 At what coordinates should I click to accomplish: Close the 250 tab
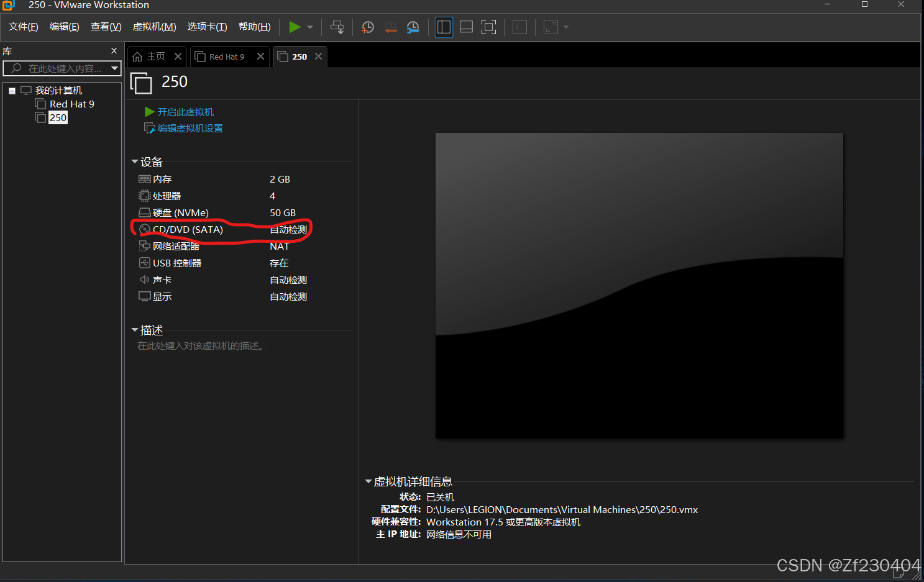pyautogui.click(x=318, y=57)
